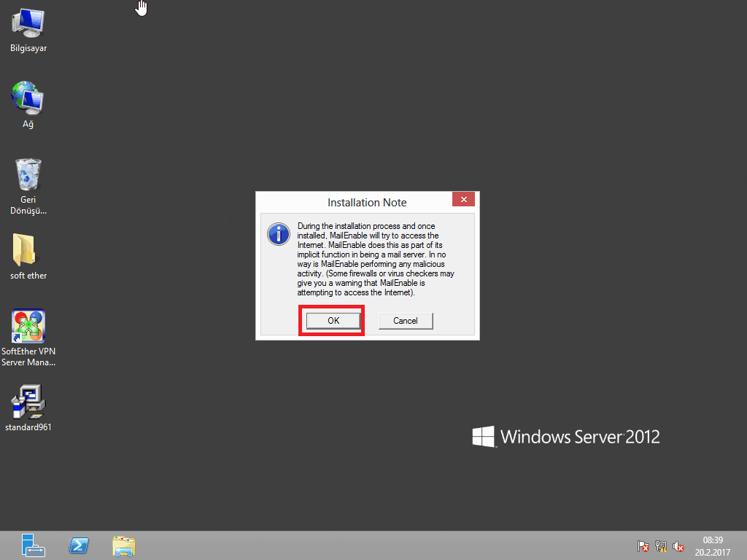Select the soft ether folder icon
747x560 pixels.
[x=28, y=256]
